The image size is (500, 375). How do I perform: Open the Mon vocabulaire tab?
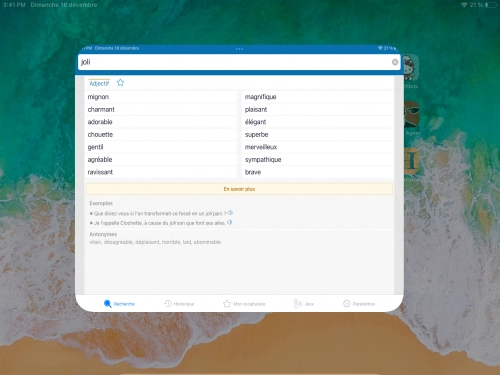point(244,304)
